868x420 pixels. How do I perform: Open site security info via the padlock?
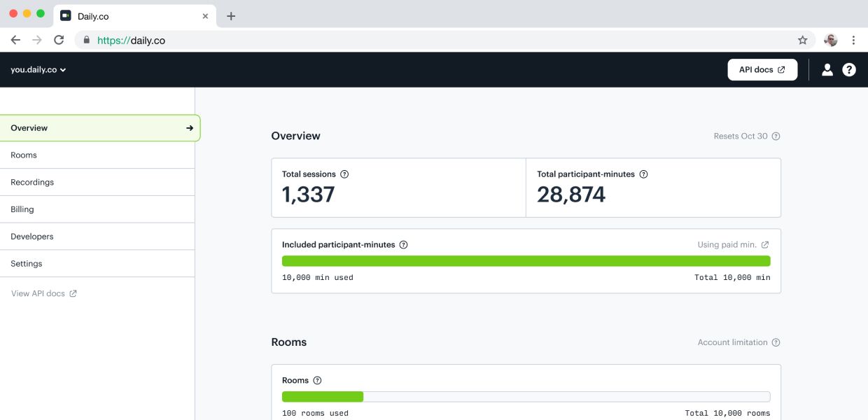tap(85, 40)
